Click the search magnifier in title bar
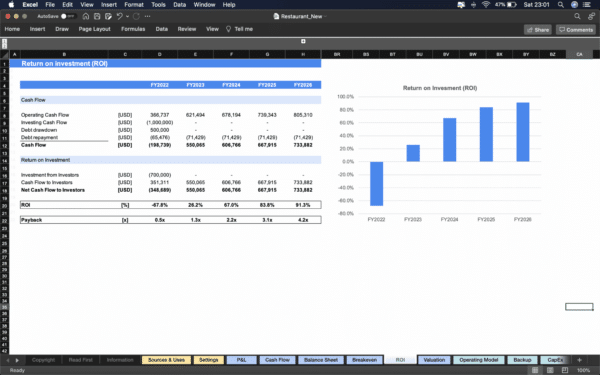The image size is (600, 375). click(x=577, y=16)
